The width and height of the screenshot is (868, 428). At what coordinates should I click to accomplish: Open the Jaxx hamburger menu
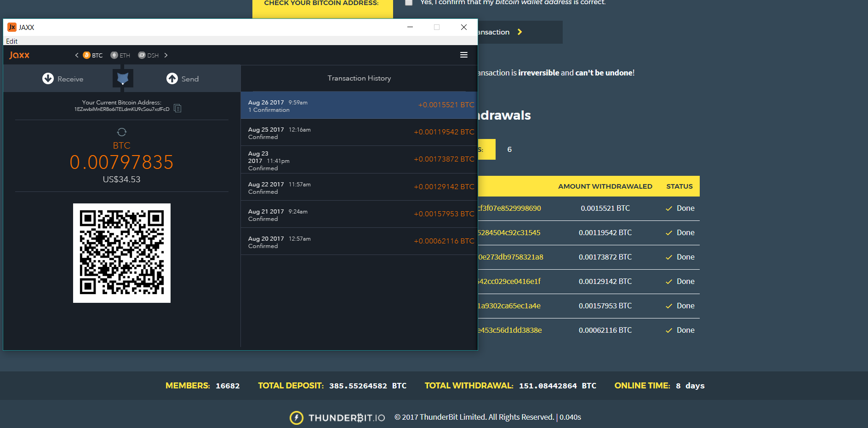[464, 55]
